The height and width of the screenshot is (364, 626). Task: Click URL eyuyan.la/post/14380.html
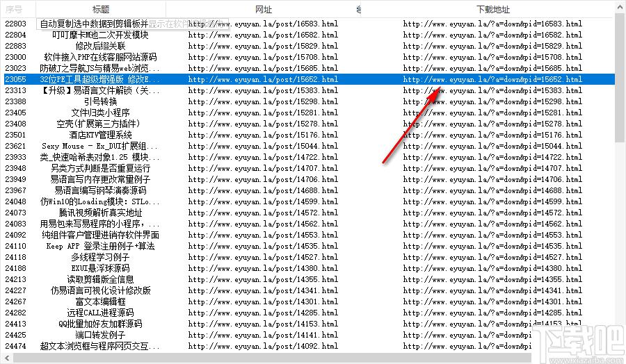[x=263, y=268]
